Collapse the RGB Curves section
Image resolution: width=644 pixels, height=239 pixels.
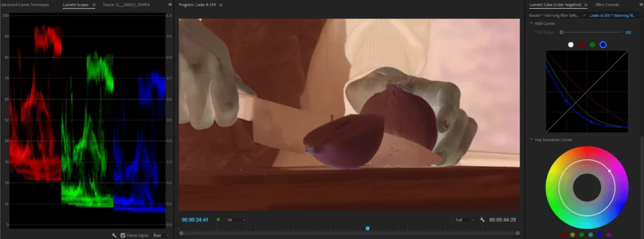(x=531, y=23)
